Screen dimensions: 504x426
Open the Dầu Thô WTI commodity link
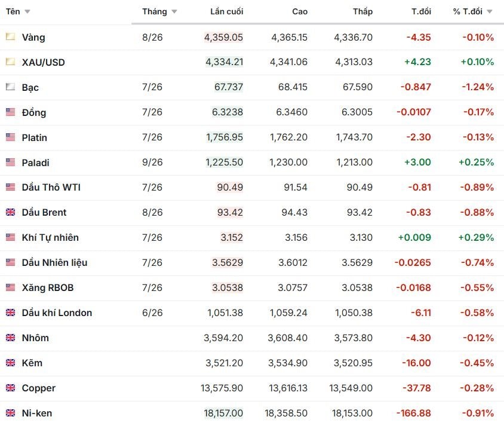point(51,187)
